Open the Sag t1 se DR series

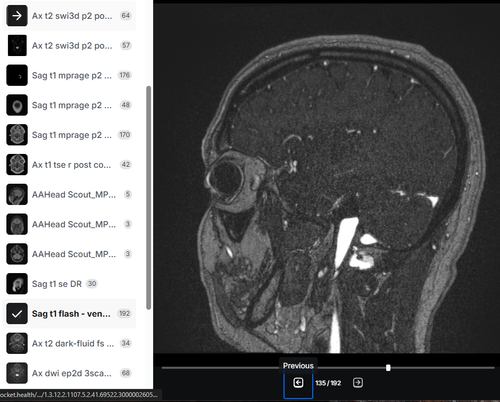(x=69, y=284)
